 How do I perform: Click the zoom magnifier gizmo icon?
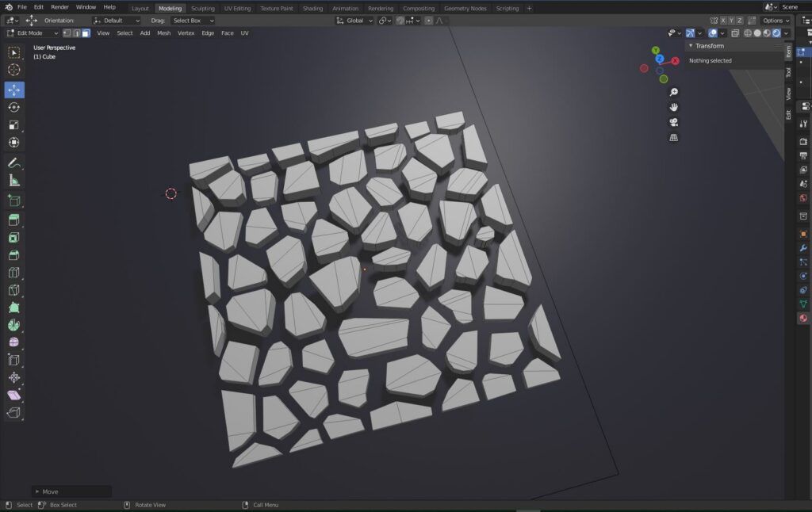(x=673, y=92)
